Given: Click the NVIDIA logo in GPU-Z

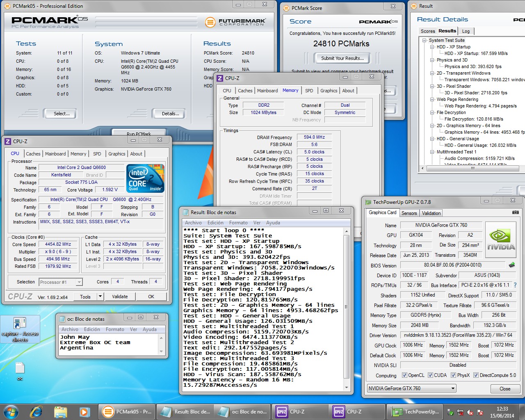Looking at the screenshot, I should pyautogui.click(x=501, y=240).
